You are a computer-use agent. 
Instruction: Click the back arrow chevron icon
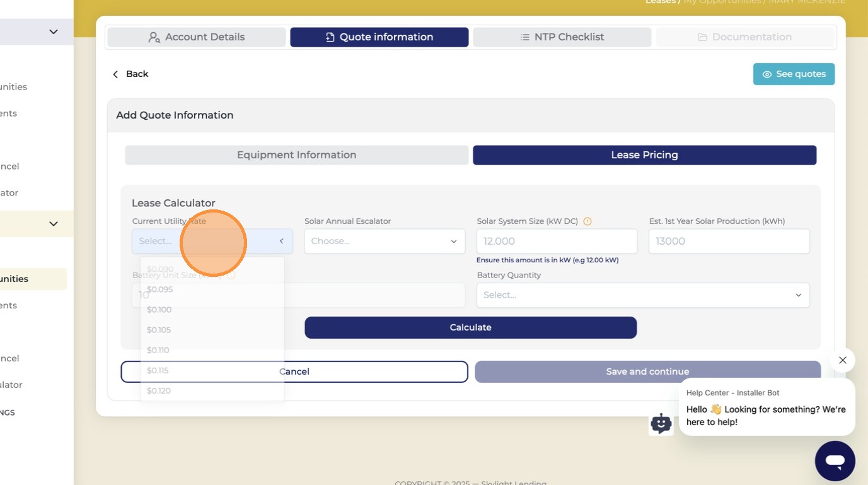coord(115,74)
